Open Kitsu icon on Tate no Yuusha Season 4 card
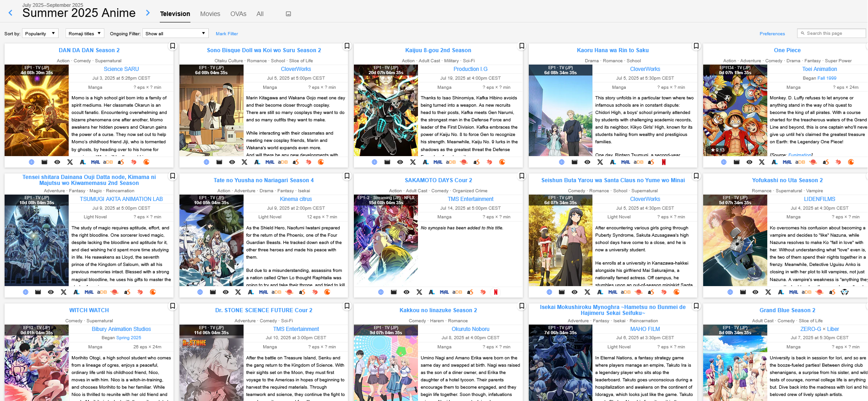This screenshot has width=868, height=401. pyautogui.click(x=315, y=292)
